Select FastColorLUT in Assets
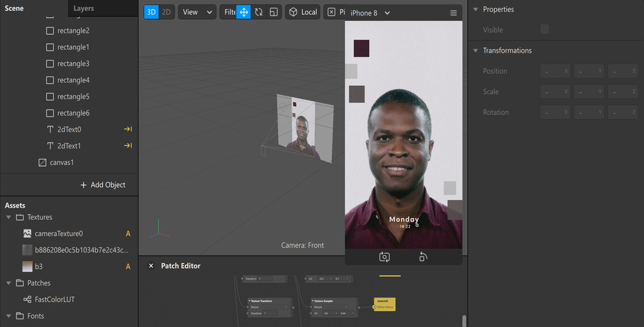This screenshot has width=644, height=327. tap(54, 299)
